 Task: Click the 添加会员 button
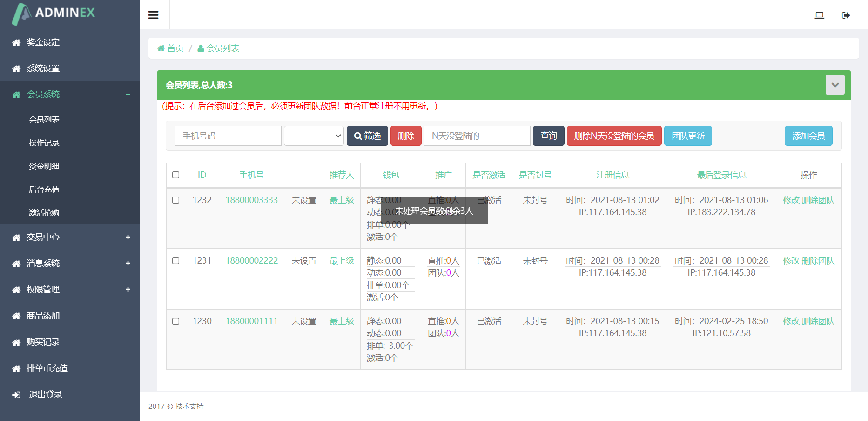(808, 136)
